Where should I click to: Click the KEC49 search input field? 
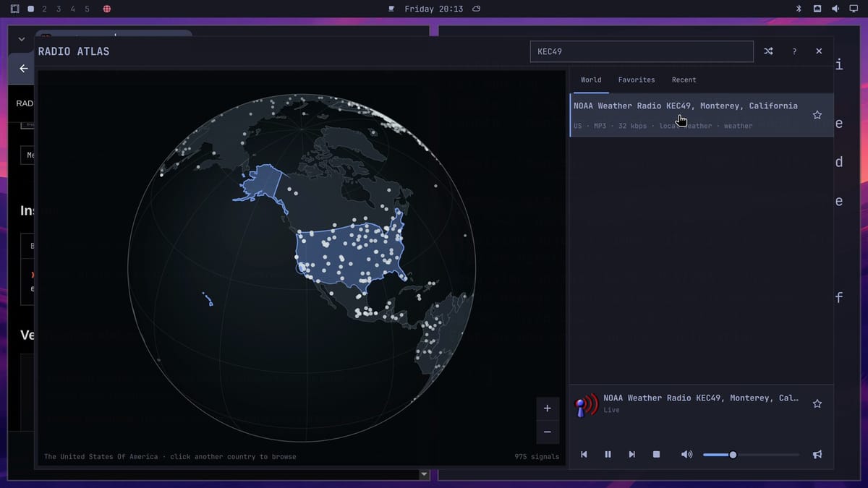pos(642,51)
